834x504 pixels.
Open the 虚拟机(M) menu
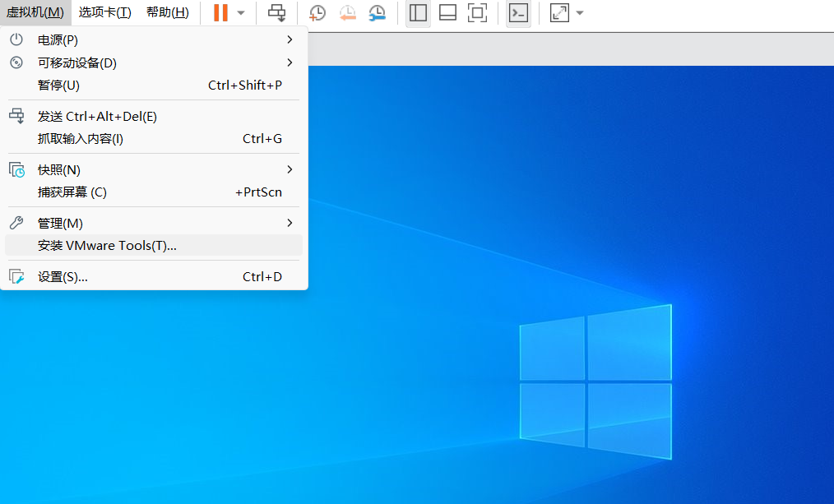click(35, 12)
